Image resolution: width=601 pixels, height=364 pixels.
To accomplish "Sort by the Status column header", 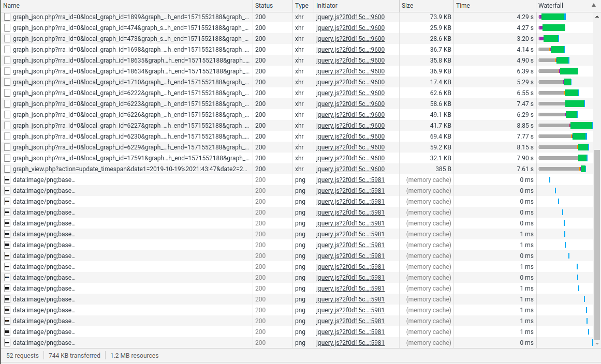I will tap(273, 5).
